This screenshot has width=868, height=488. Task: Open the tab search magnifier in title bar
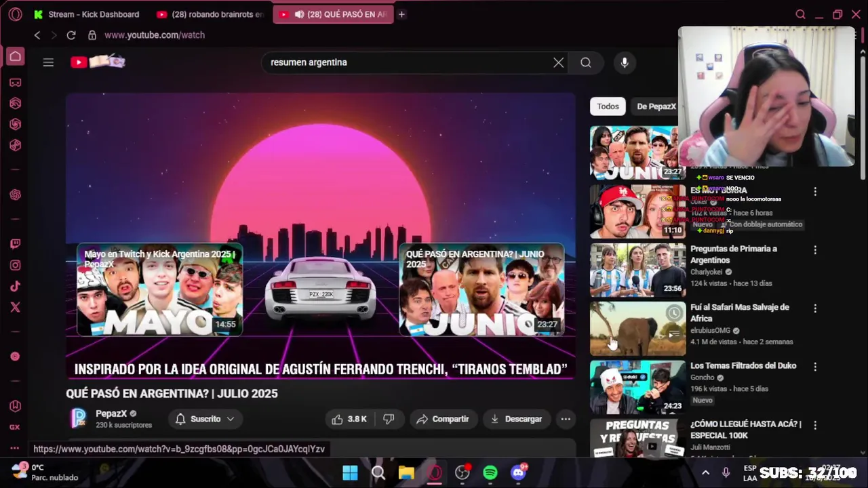pos(800,14)
